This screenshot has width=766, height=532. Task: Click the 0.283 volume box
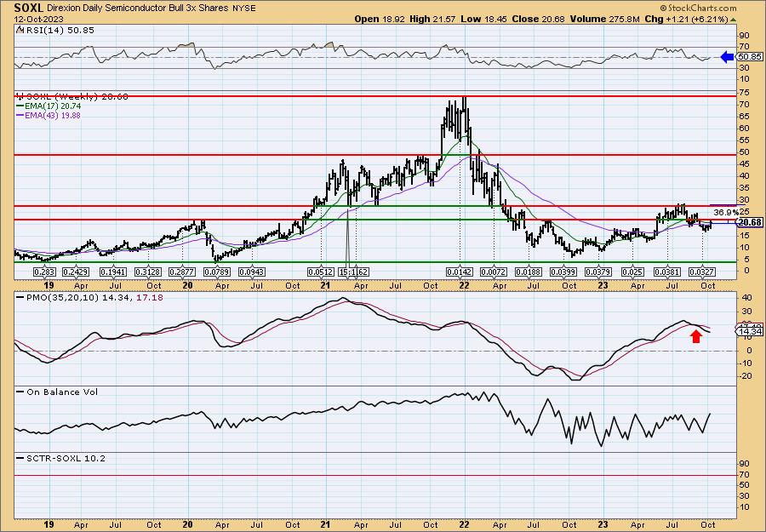click(x=45, y=272)
